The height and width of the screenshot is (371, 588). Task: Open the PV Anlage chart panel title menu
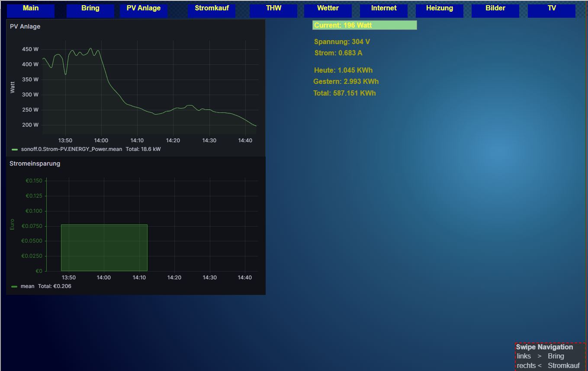point(25,26)
